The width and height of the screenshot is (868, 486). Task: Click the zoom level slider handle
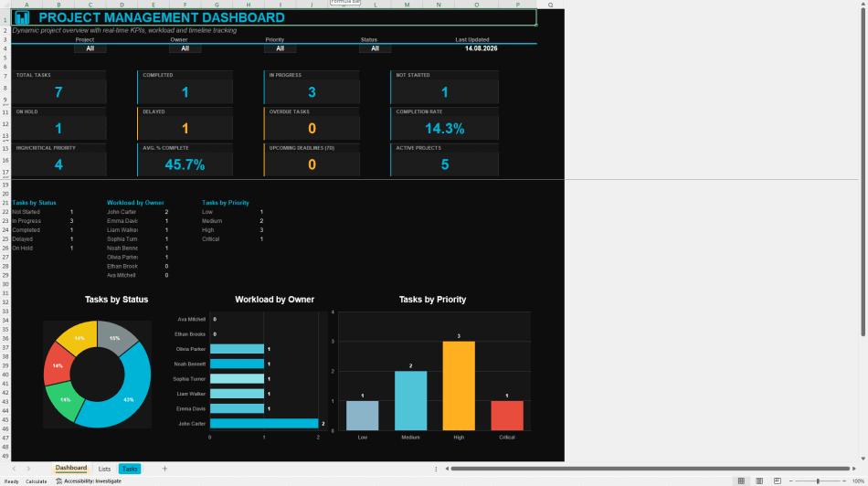click(818, 481)
